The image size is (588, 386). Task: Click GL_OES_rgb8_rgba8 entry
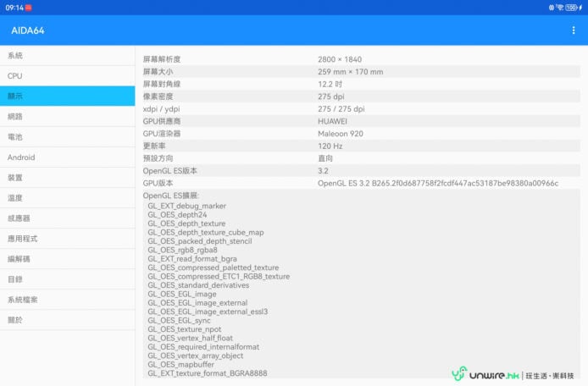coord(182,250)
